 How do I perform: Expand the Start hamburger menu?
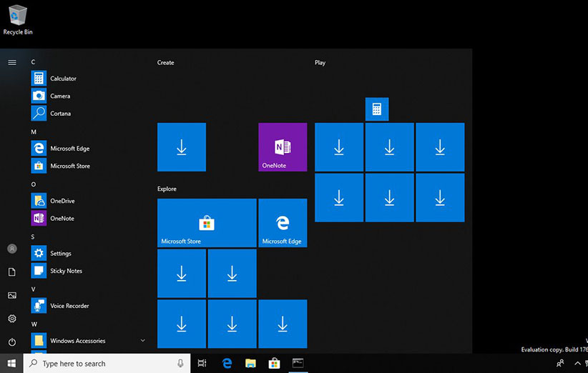pos(11,62)
